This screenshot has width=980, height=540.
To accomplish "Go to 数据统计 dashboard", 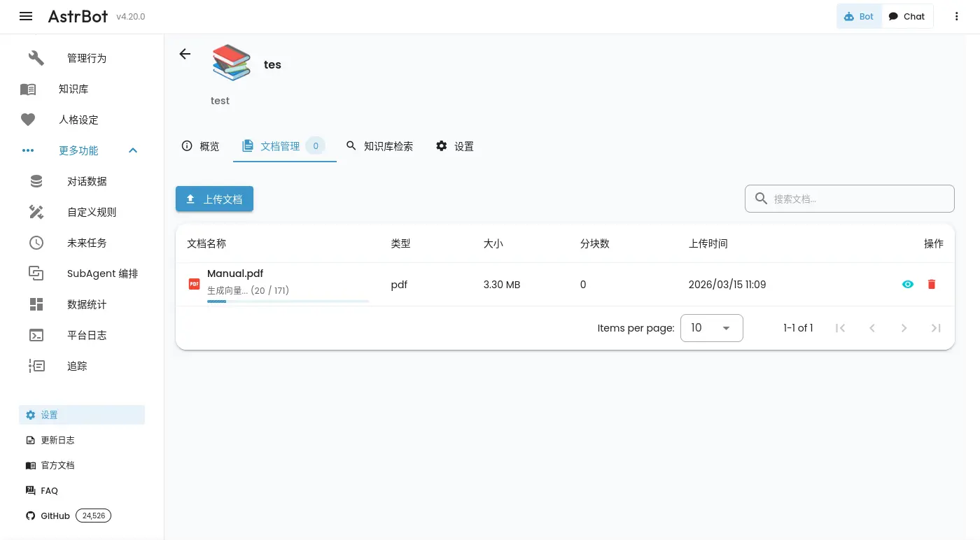I will pyautogui.click(x=86, y=304).
